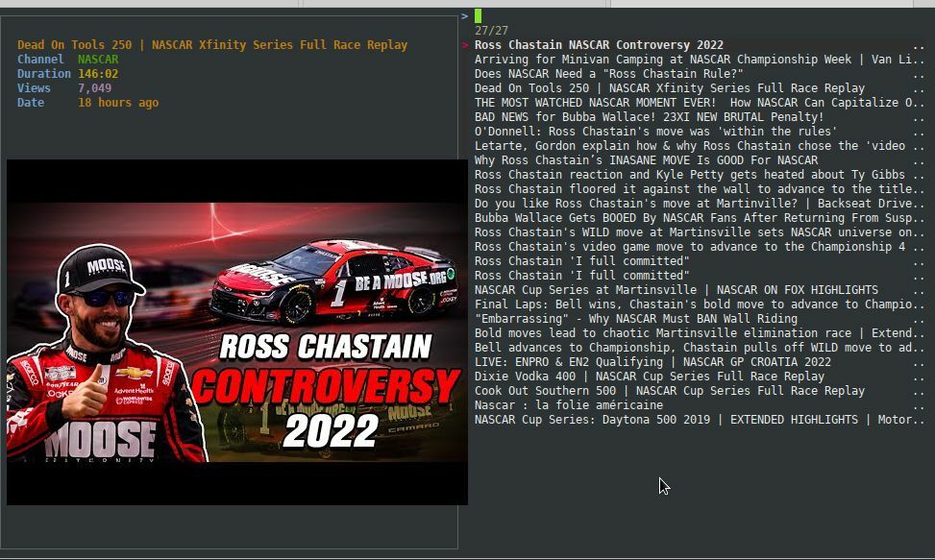This screenshot has width=935, height=560.
Task: Select 'Bubba Wallace Gets BOOED By NASCAR Fans' row
Action: click(699, 218)
